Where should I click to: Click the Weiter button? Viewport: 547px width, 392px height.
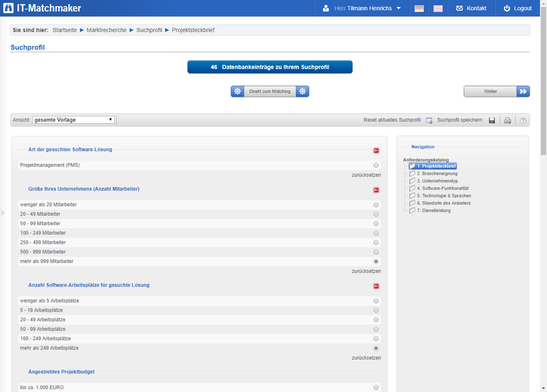tap(496, 91)
